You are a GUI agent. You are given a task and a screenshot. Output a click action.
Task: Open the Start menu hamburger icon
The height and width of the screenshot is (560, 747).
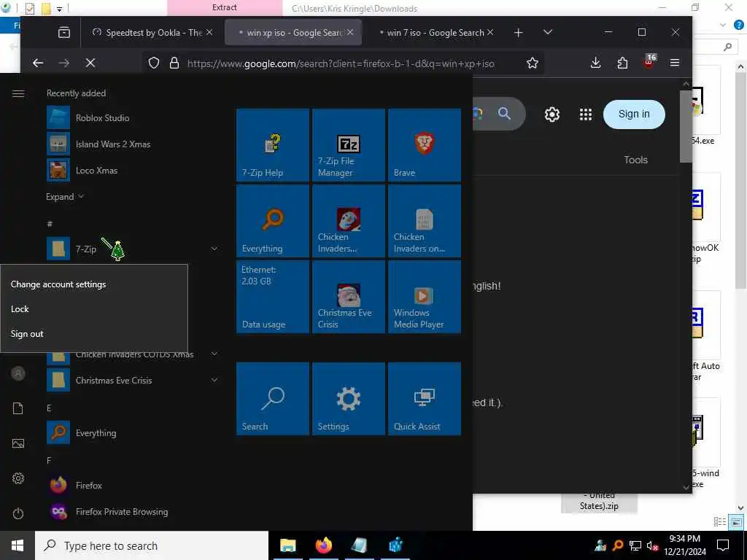coord(18,93)
